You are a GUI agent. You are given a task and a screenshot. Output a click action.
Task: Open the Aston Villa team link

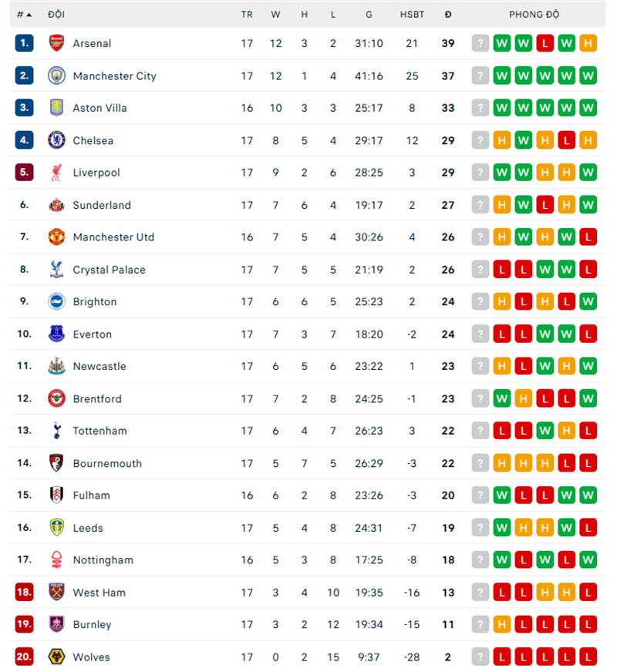(99, 108)
